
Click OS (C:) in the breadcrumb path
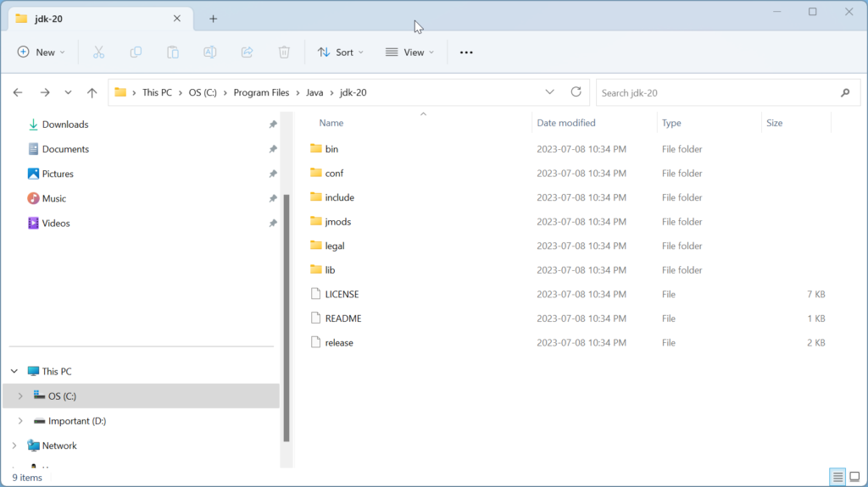[203, 92]
